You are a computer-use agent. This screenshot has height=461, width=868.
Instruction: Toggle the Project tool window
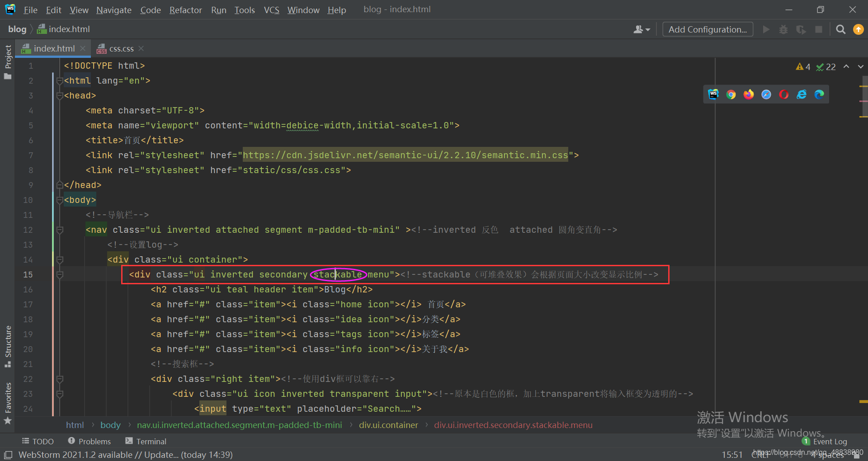point(8,61)
